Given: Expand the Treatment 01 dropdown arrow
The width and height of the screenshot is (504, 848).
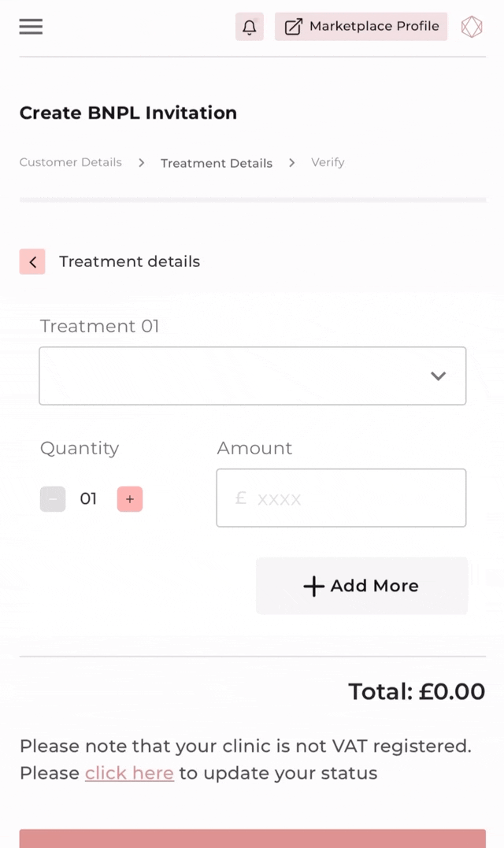Looking at the screenshot, I should point(438,376).
